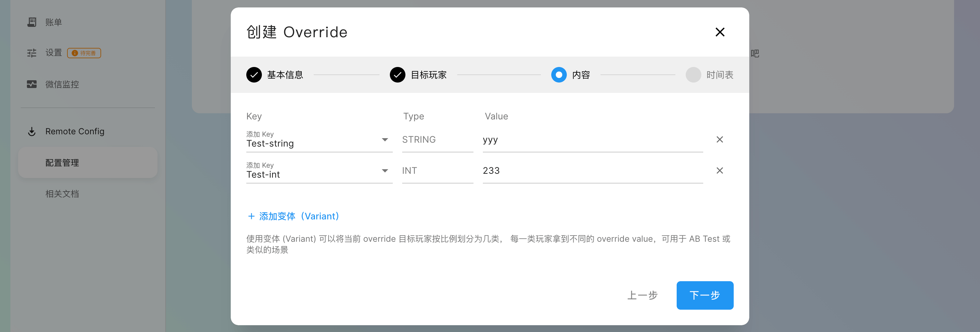Image resolution: width=980 pixels, height=332 pixels.
Task: Open the Test-string key dropdown
Action: point(385,140)
